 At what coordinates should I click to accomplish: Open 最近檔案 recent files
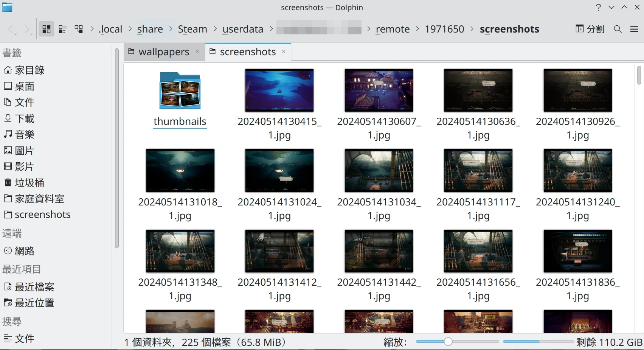pos(29,287)
